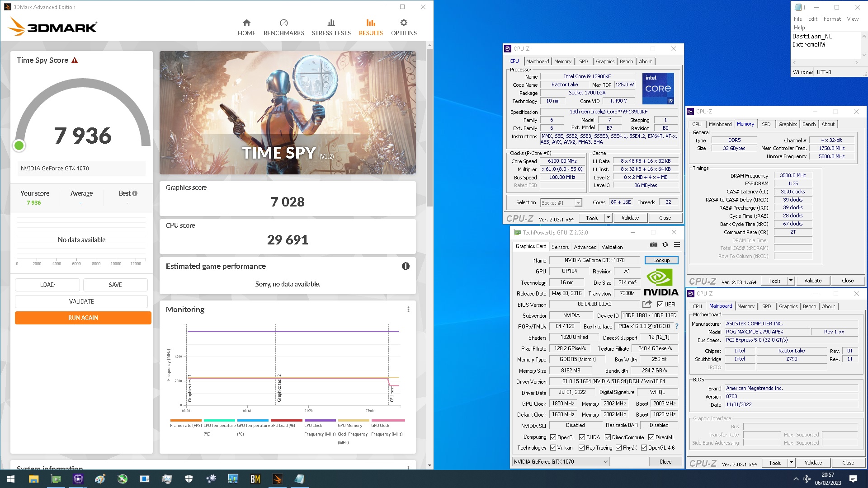Viewport: 868px width, 488px height.
Task: Click the GPU Device ID field in GPU-Z
Action: 649,315
